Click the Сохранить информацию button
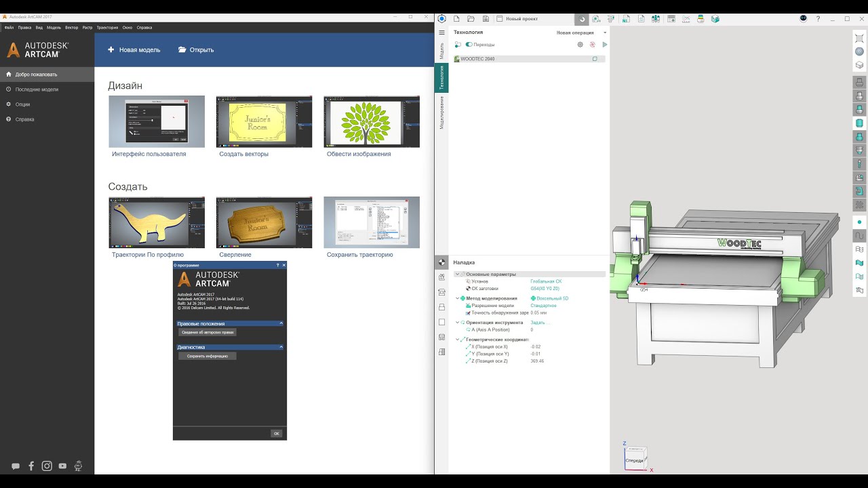The width and height of the screenshot is (868, 488). point(208,356)
